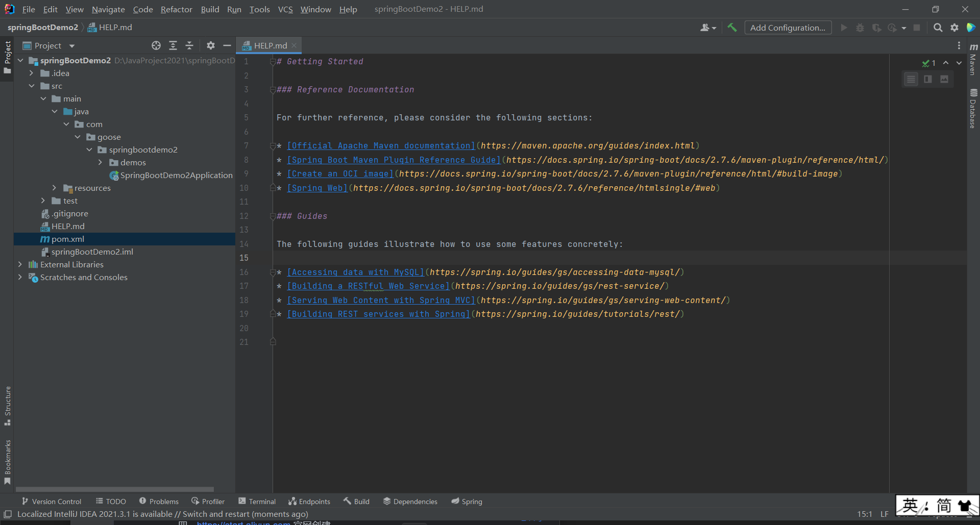980x525 pixels.
Task: Switch markdown view to preview only
Action: pyautogui.click(x=944, y=79)
